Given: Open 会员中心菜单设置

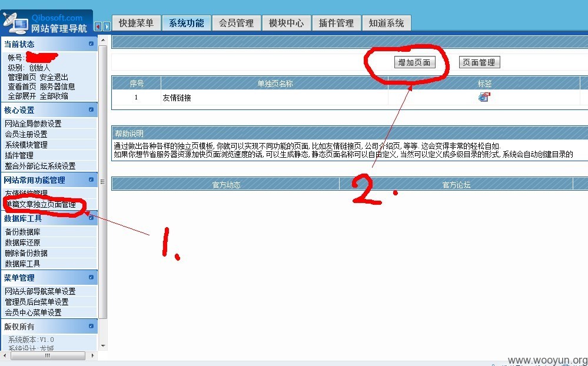Looking at the screenshot, I should pyautogui.click(x=33, y=312).
